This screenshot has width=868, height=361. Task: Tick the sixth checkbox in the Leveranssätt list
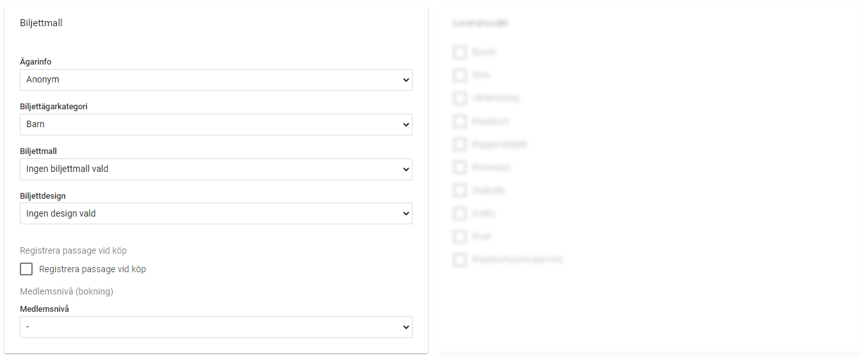(459, 167)
